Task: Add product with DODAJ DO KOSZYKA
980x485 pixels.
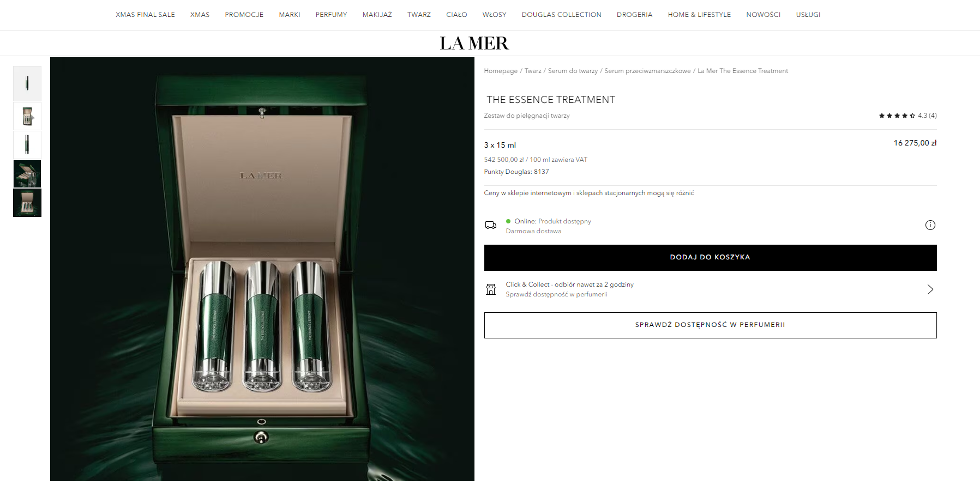Action: [x=710, y=258]
